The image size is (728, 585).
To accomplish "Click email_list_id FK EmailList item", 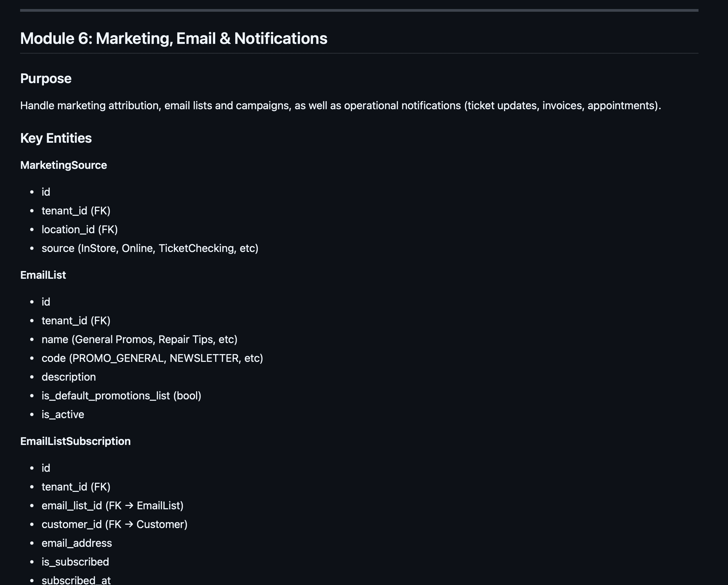I will [x=112, y=506].
